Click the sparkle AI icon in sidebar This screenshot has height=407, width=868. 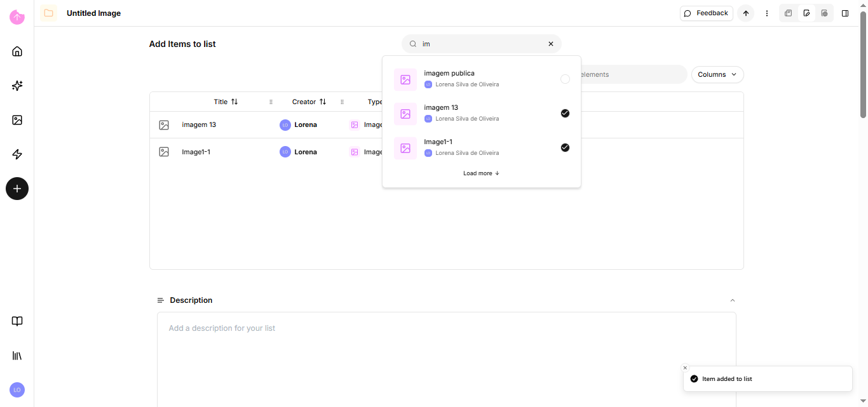coord(17,86)
